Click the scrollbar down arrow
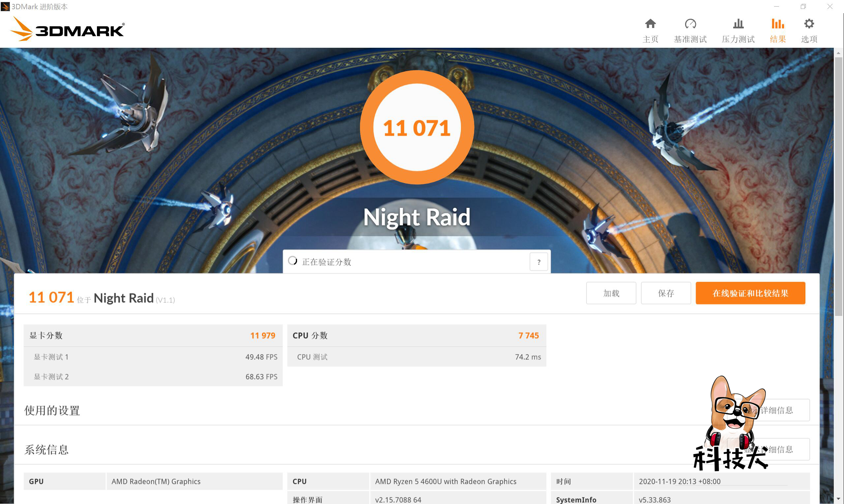 (x=838, y=499)
